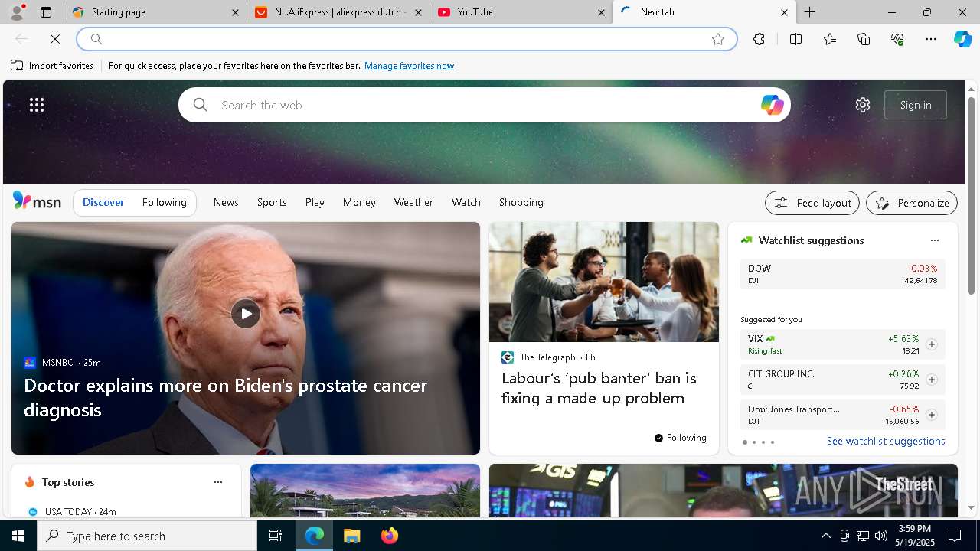The height and width of the screenshot is (551, 980).
Task: Open page settings gear icon
Action: [863, 105]
